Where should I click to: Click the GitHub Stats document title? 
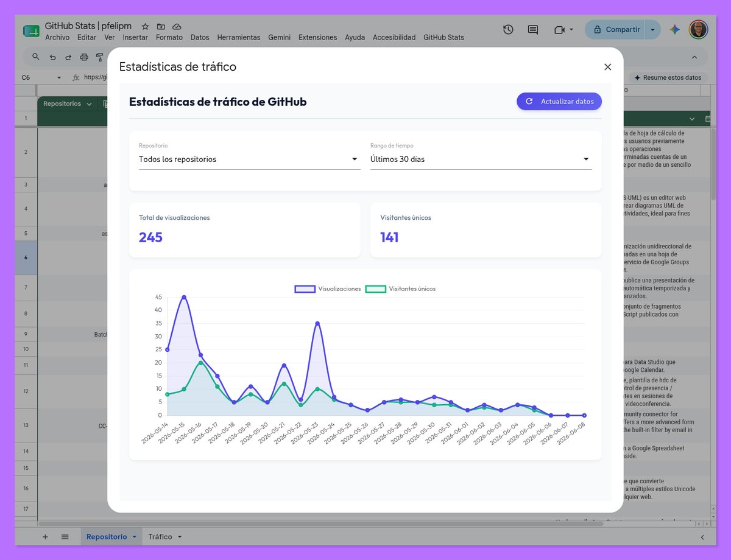[x=88, y=26]
